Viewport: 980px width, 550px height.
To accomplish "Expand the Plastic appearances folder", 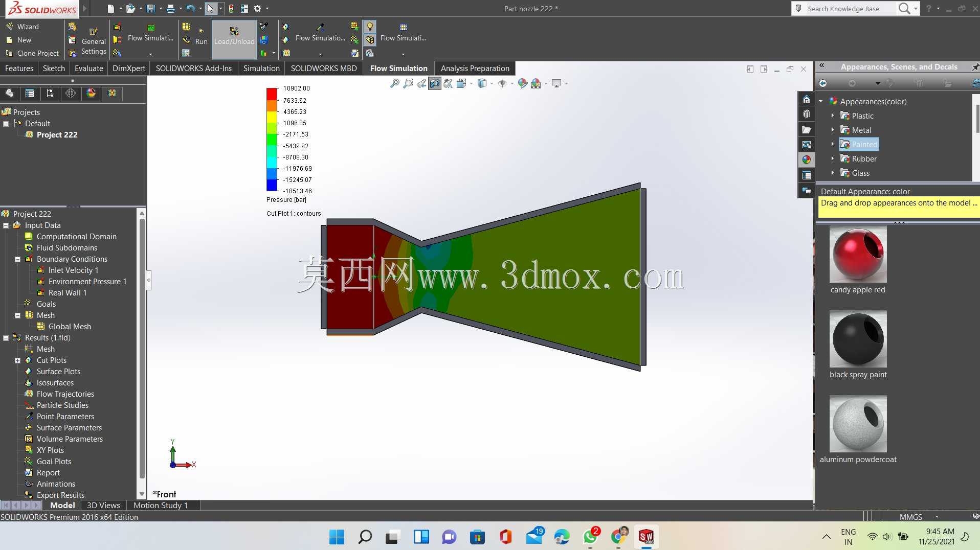I will coord(832,116).
